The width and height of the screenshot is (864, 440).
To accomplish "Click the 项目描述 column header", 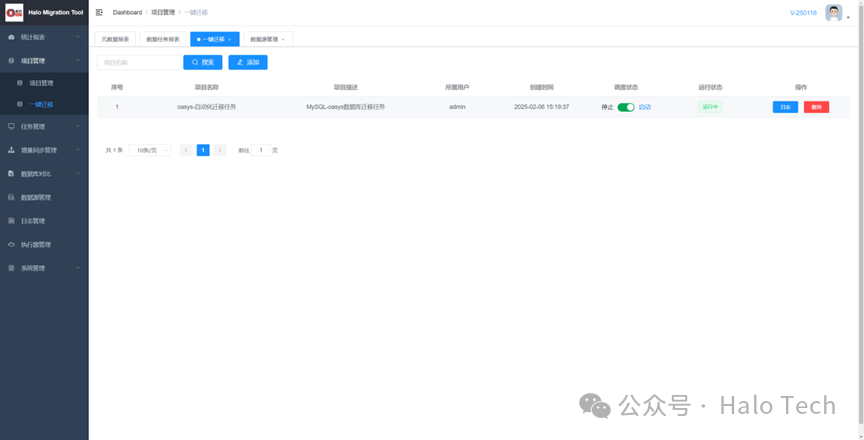I will 345,88.
